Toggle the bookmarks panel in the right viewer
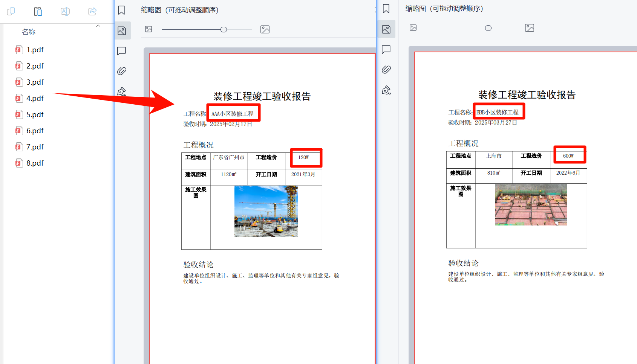 coord(386,8)
